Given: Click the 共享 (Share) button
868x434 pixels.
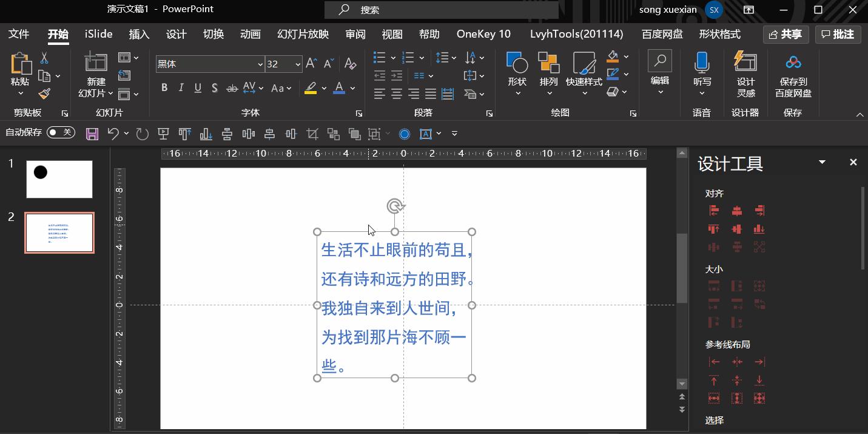Looking at the screenshot, I should (x=786, y=34).
